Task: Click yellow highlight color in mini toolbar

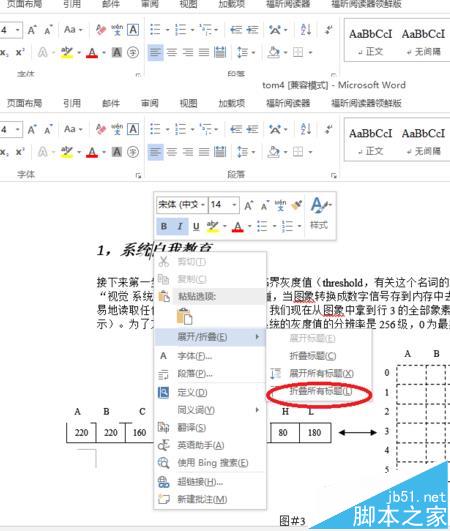Action: pyautogui.click(x=213, y=226)
